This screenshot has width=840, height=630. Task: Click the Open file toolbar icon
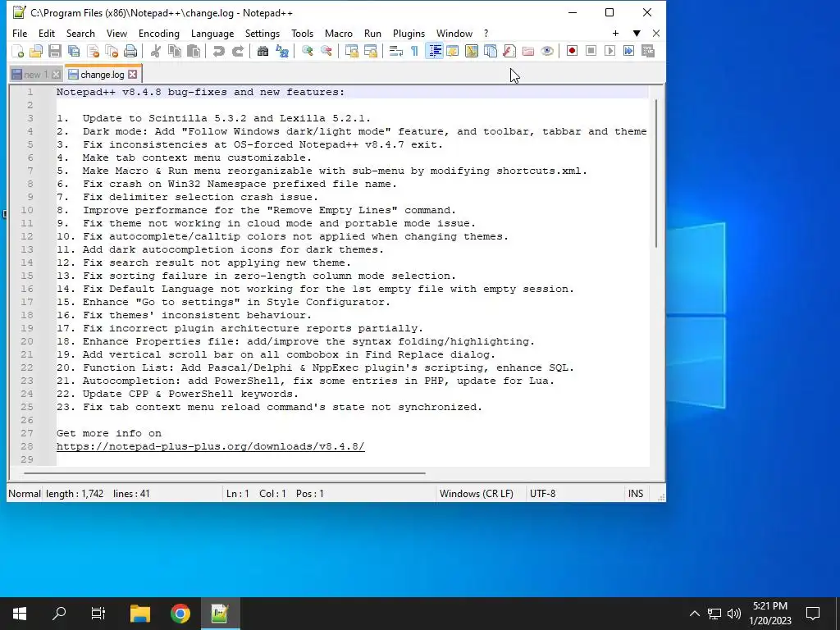coord(36,51)
